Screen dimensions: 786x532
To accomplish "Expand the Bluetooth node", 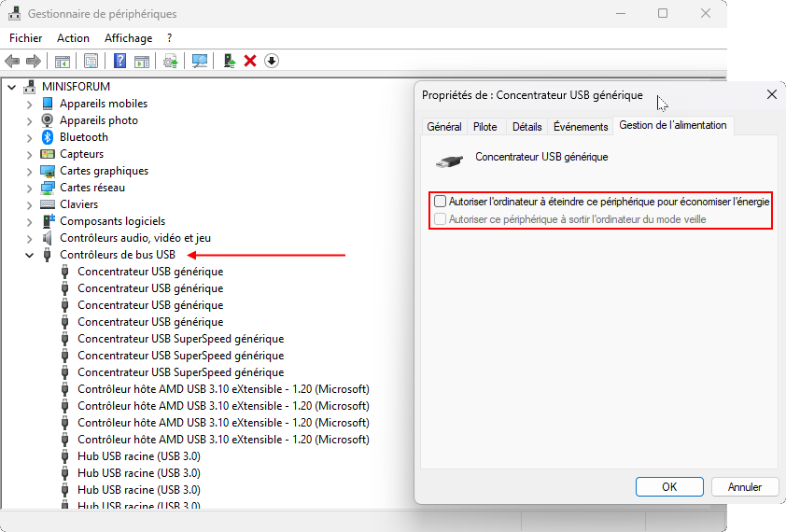I will point(30,137).
